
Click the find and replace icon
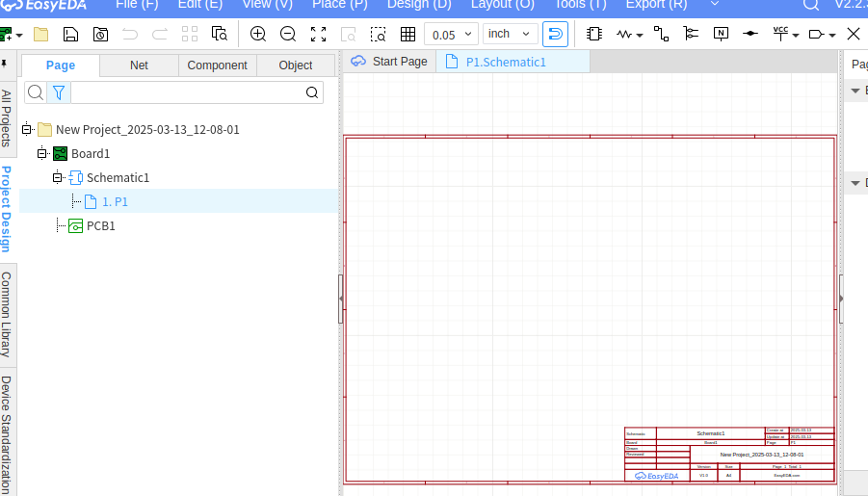click(x=220, y=35)
